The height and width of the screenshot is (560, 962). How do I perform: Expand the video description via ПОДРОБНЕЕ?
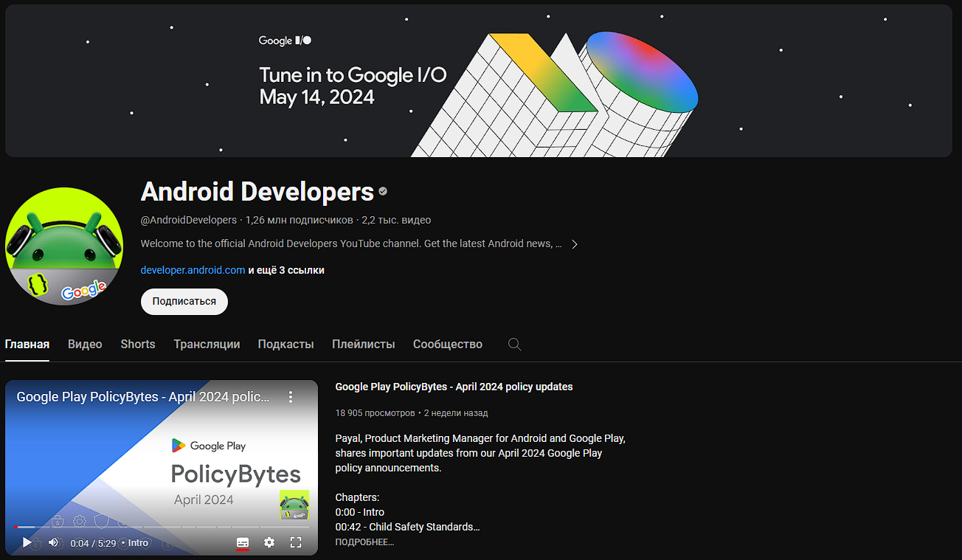click(364, 541)
